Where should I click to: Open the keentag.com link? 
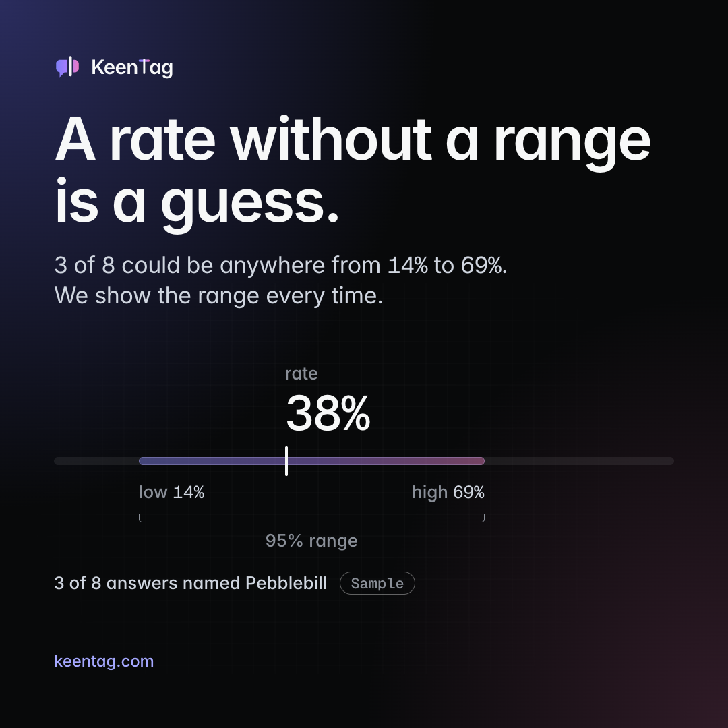tap(104, 661)
